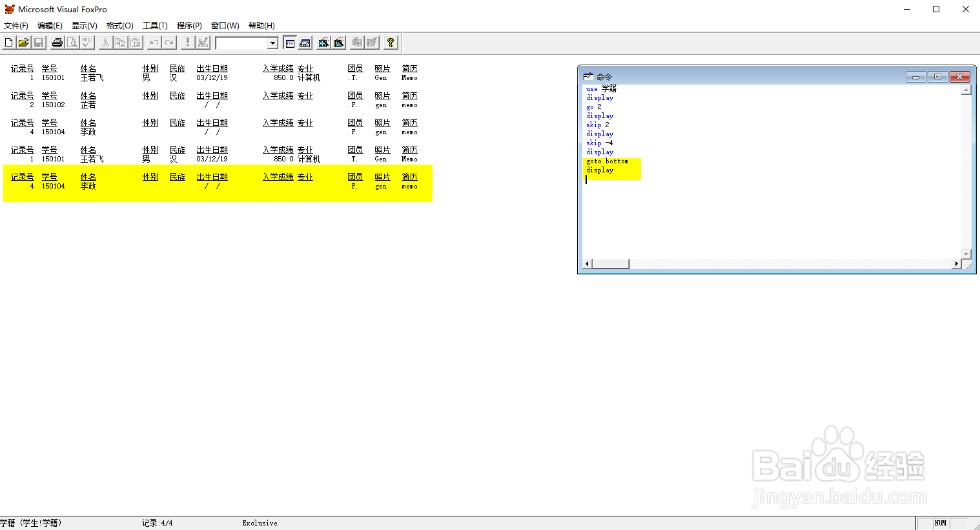Click the Visual FoxPro fox title icon

[9, 9]
